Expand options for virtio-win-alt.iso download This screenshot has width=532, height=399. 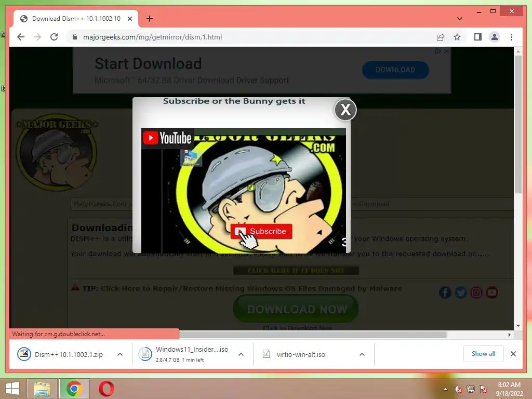[362, 354]
